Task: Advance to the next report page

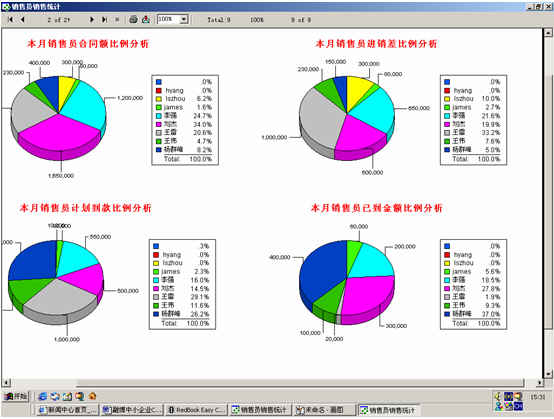Action: [x=92, y=20]
